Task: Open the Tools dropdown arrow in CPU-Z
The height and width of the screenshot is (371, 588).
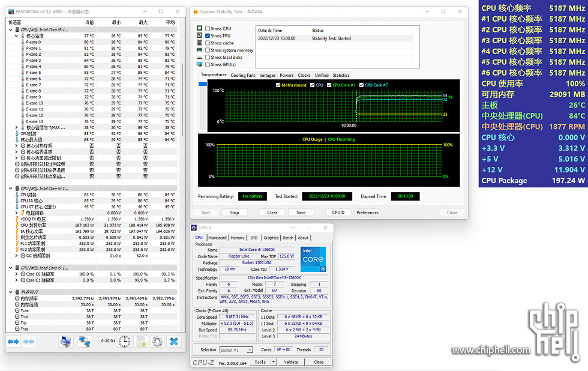Action: click(x=274, y=362)
